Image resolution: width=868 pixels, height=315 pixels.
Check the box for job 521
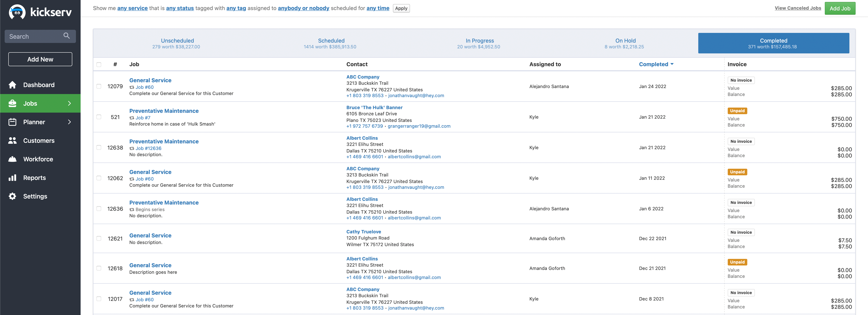pos(99,117)
